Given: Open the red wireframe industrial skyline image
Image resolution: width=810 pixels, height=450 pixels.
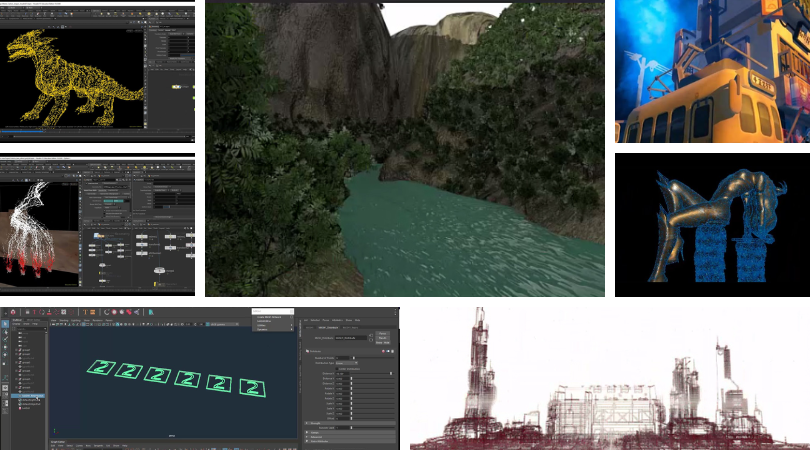Looking at the screenshot, I should (x=609, y=378).
